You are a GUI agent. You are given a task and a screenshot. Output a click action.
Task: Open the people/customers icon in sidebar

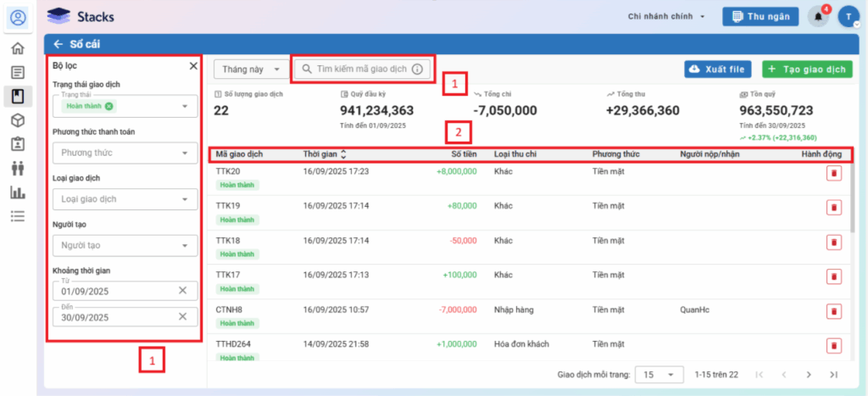point(17,168)
